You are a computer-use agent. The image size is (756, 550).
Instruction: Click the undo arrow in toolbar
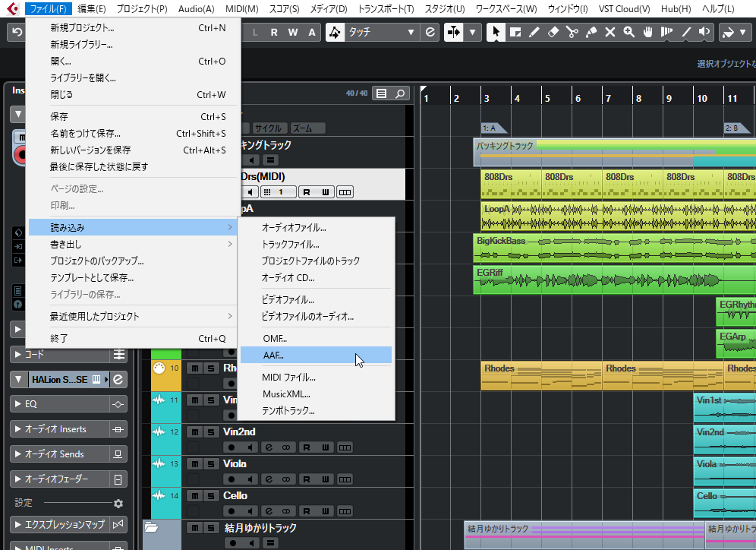17,33
